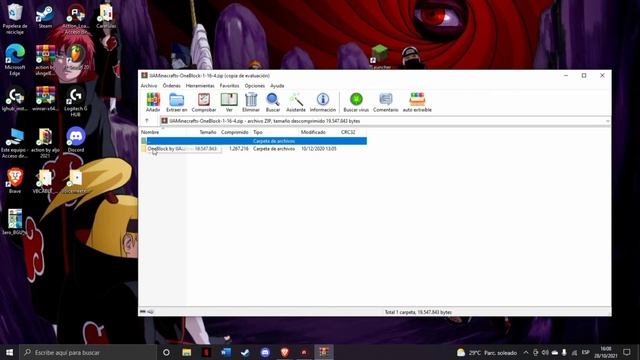Select the Steam desktop icon
This screenshot has width=640, height=360.
[45, 16]
